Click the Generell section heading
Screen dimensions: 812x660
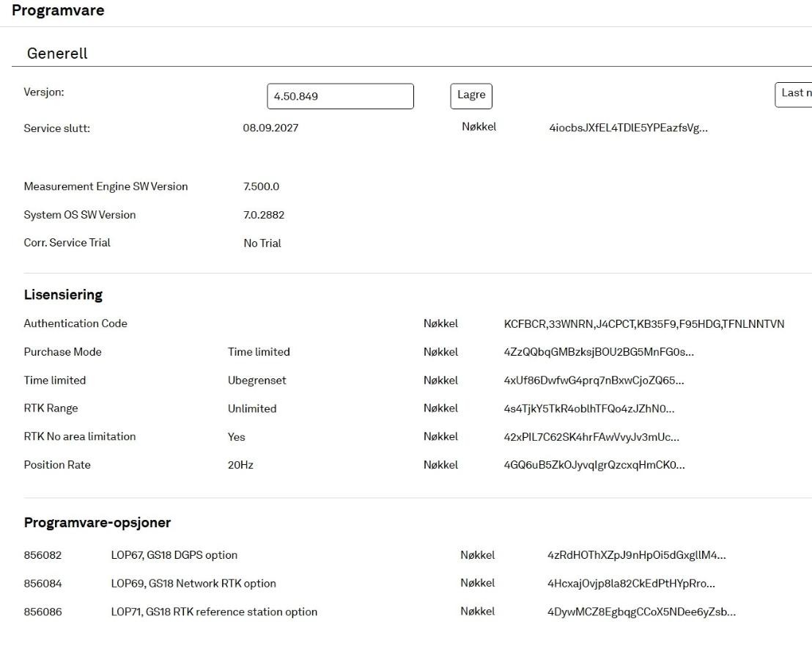pos(57,54)
